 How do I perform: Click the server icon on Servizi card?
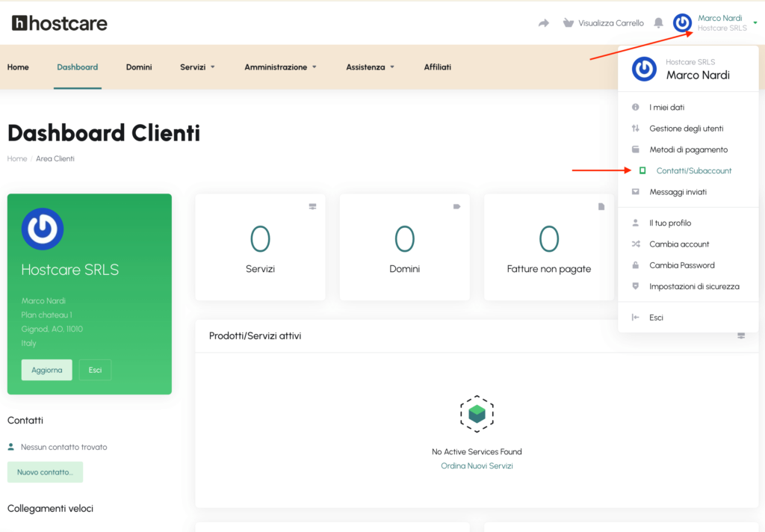click(312, 206)
